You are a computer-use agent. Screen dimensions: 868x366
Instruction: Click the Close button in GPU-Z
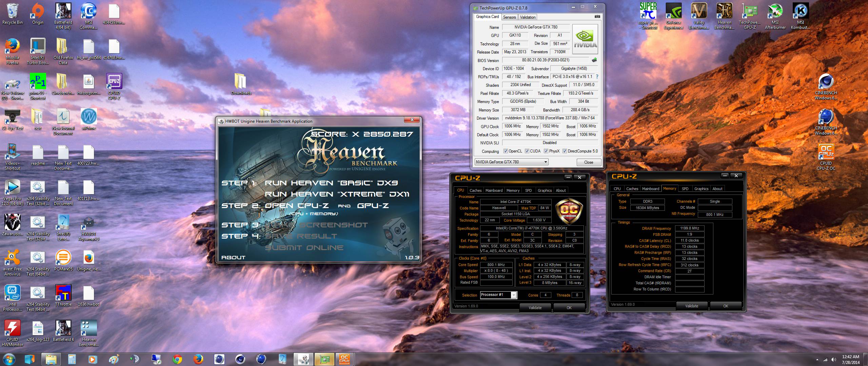coord(589,162)
